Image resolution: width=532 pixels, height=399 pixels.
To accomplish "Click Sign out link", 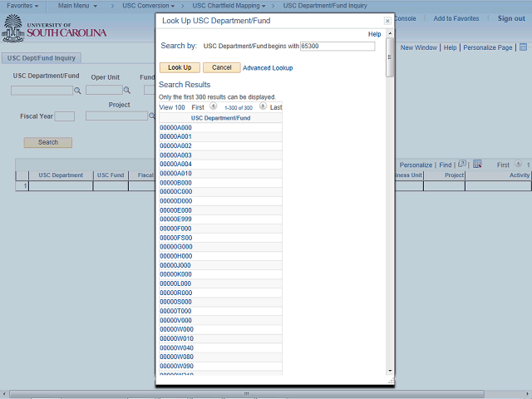I will [511, 18].
